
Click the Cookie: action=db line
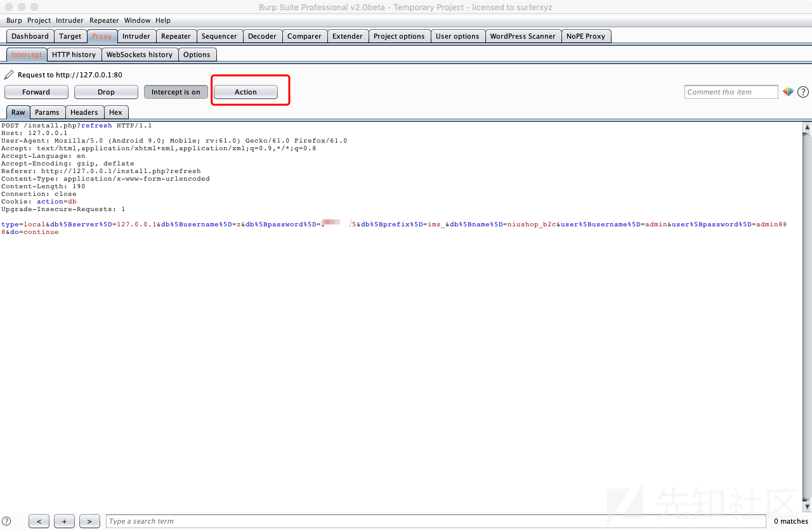click(39, 202)
